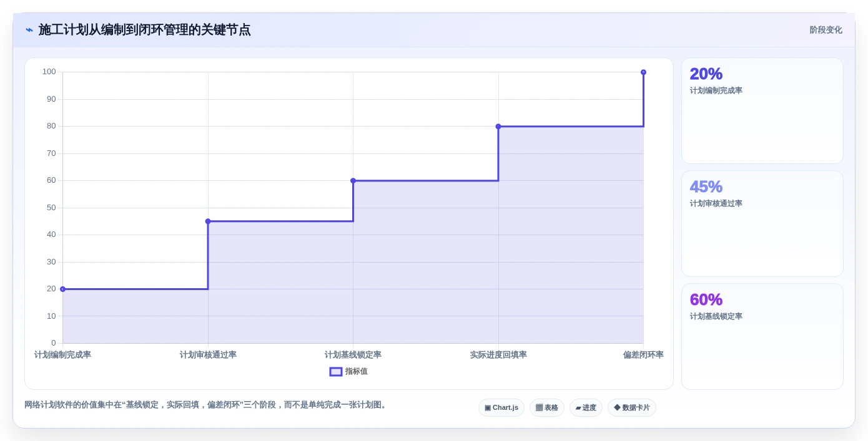Open the 60% 计划基线锁定率 card
Image resolution: width=868 pixels, height=441 pixels.
pyautogui.click(x=762, y=337)
